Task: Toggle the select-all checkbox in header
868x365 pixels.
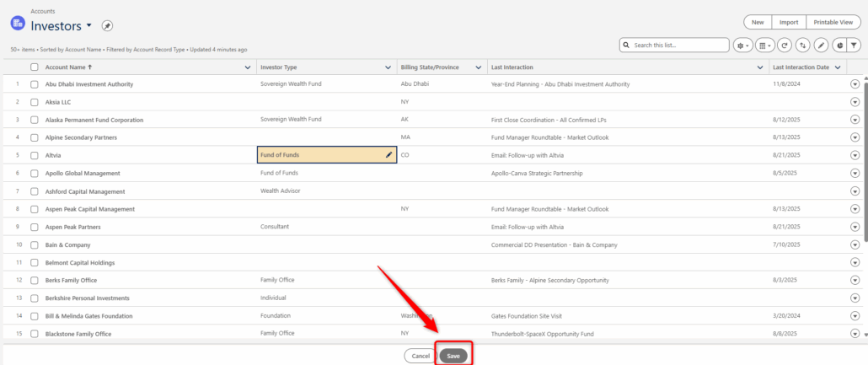Action: [35, 67]
